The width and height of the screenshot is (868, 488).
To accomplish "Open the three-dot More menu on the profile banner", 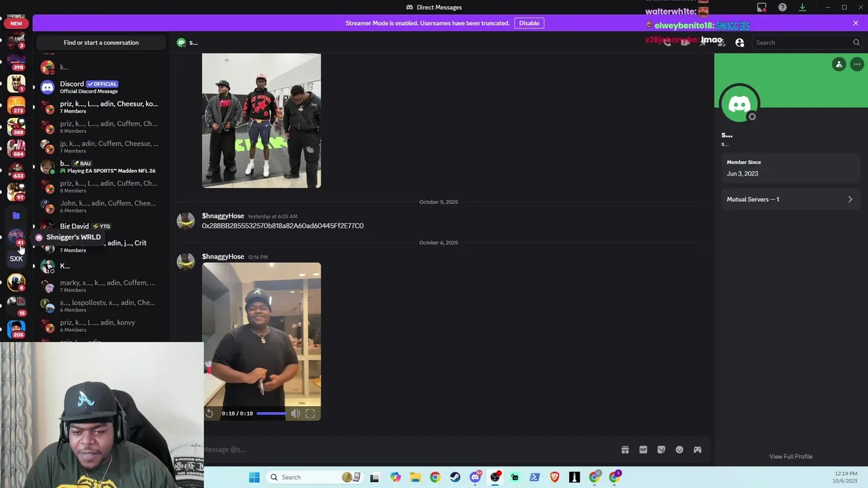I will click(x=857, y=64).
